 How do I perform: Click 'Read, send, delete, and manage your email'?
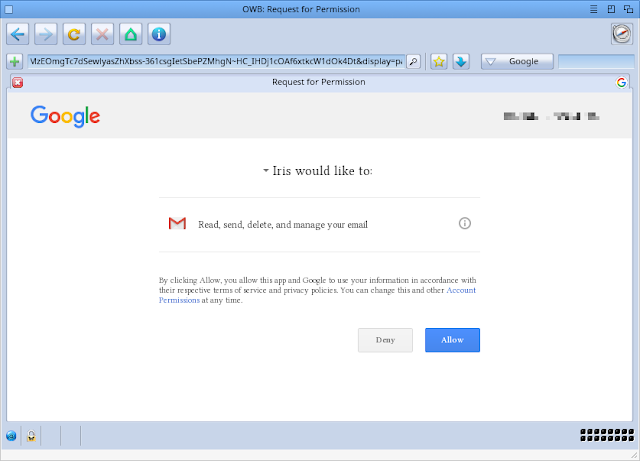(283, 225)
